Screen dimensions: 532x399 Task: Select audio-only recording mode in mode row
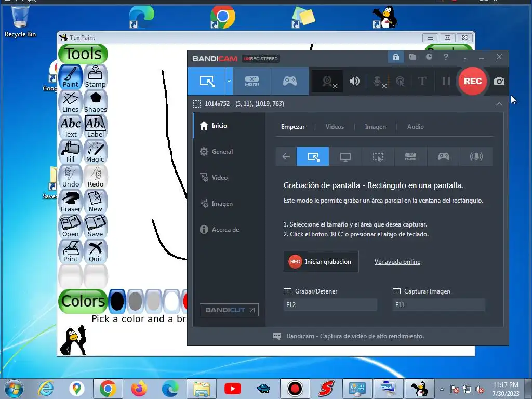click(x=476, y=156)
